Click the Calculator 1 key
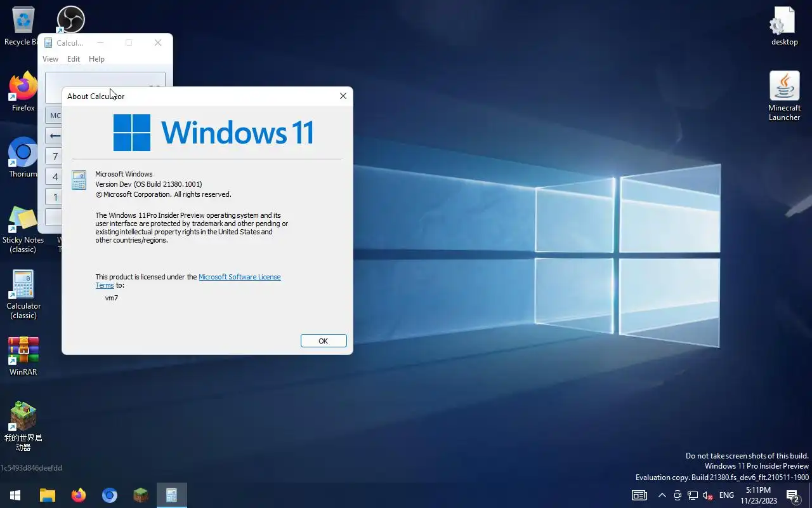 coord(53,197)
